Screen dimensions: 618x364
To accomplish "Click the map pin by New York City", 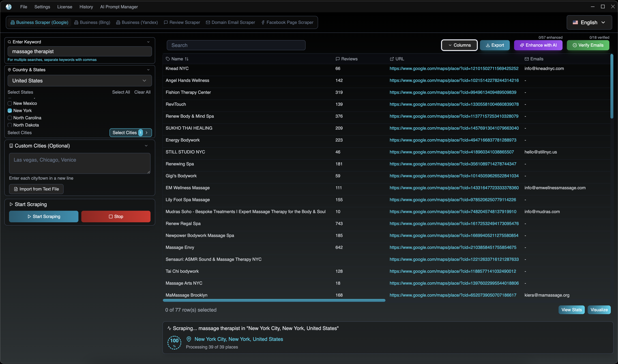I will coord(189,339).
